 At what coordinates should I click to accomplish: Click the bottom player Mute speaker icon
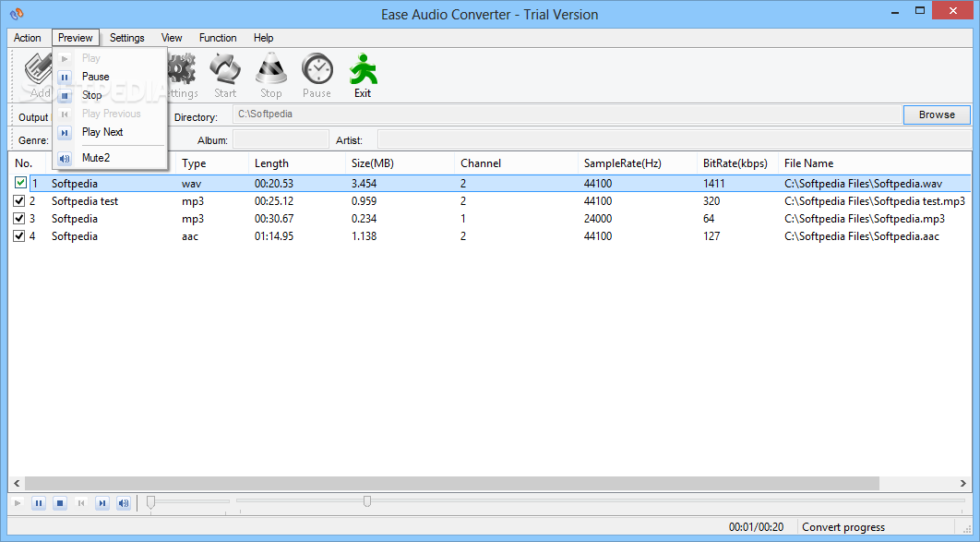(x=124, y=502)
